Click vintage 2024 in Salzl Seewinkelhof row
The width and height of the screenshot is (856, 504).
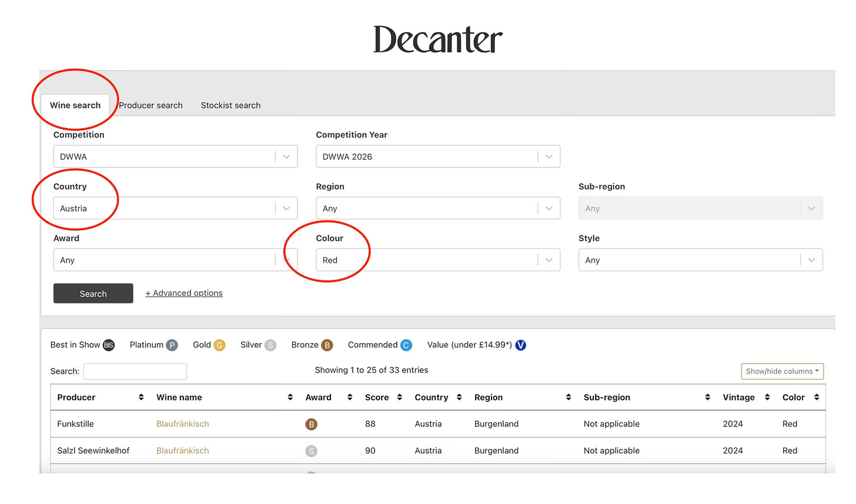coord(733,451)
